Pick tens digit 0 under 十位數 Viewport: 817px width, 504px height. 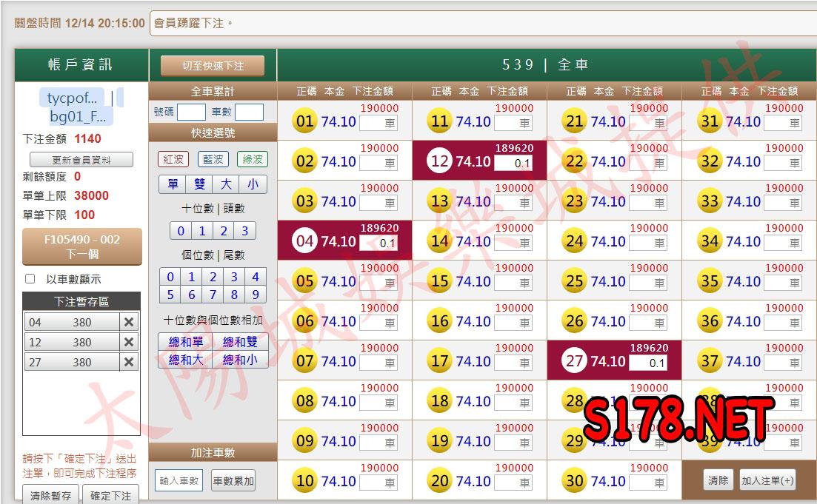click(x=181, y=231)
